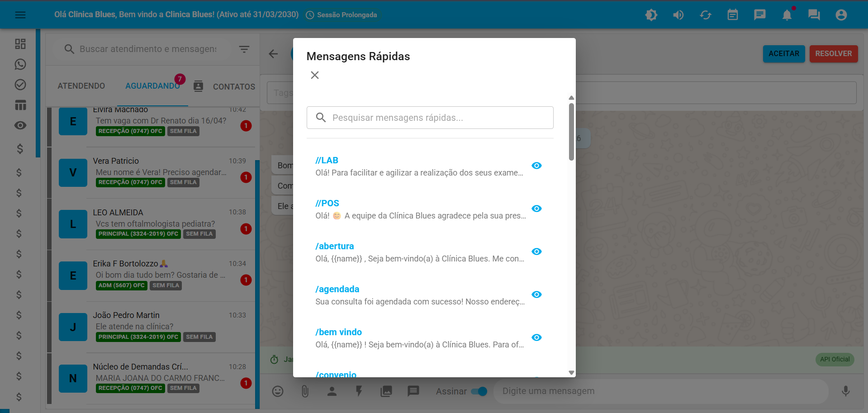Click the ACEITAR button
Image resolution: width=868 pixels, height=413 pixels.
click(783, 53)
